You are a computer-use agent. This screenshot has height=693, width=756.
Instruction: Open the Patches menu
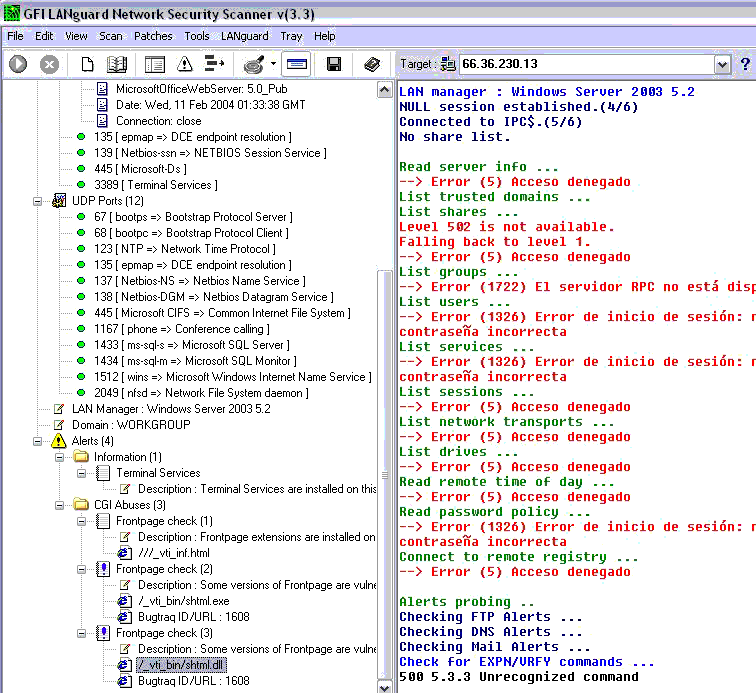tap(153, 36)
